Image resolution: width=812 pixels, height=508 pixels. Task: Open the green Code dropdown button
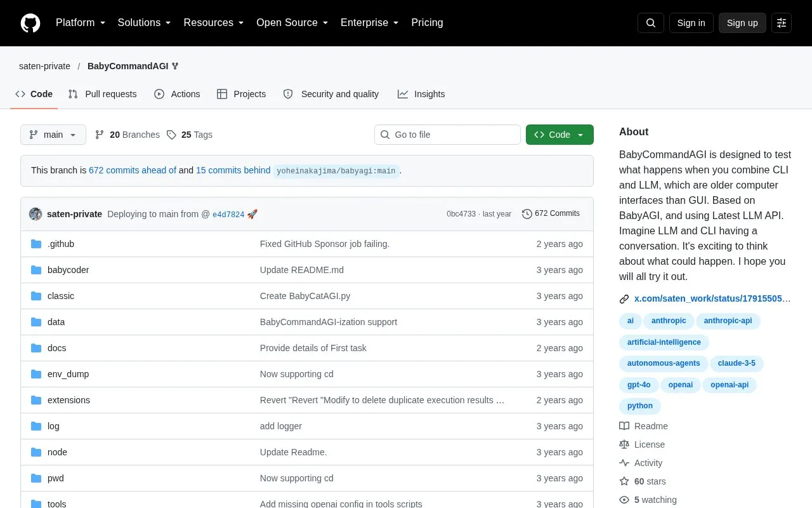point(560,135)
